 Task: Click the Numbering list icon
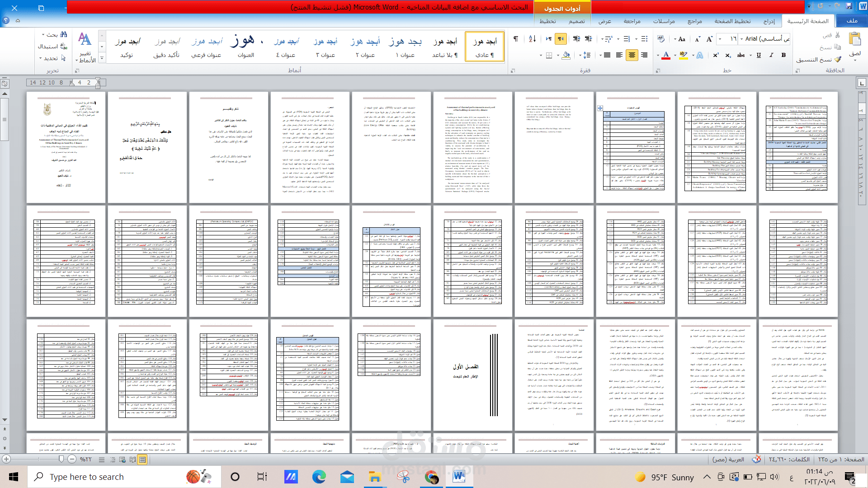tap(627, 39)
